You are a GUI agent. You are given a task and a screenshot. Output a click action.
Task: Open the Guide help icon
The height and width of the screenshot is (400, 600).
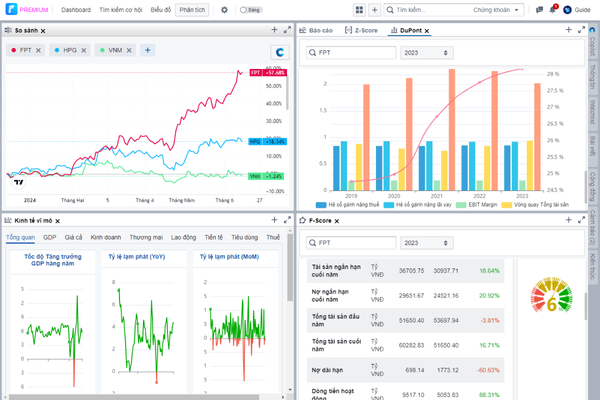pyautogui.click(x=577, y=10)
